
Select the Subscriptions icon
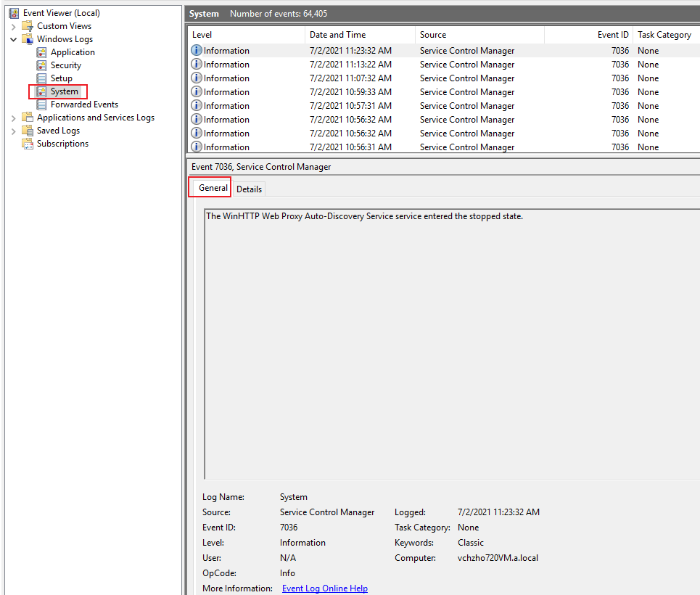click(x=28, y=143)
